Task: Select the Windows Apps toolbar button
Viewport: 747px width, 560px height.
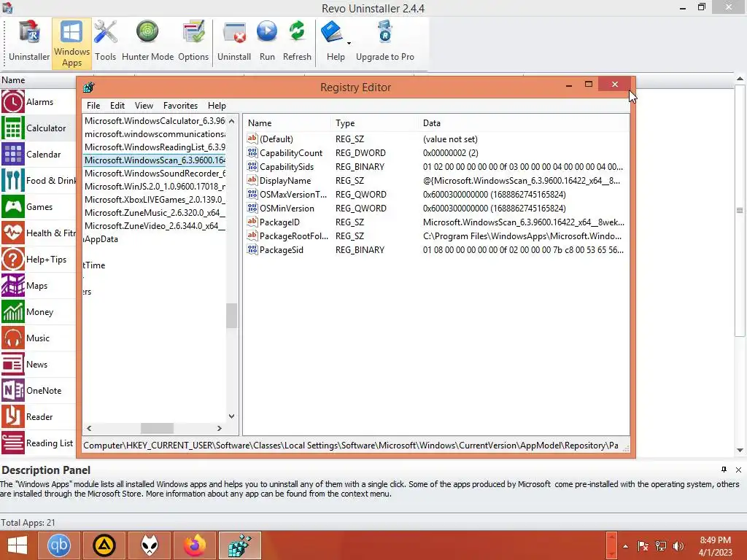Action: tap(71, 43)
